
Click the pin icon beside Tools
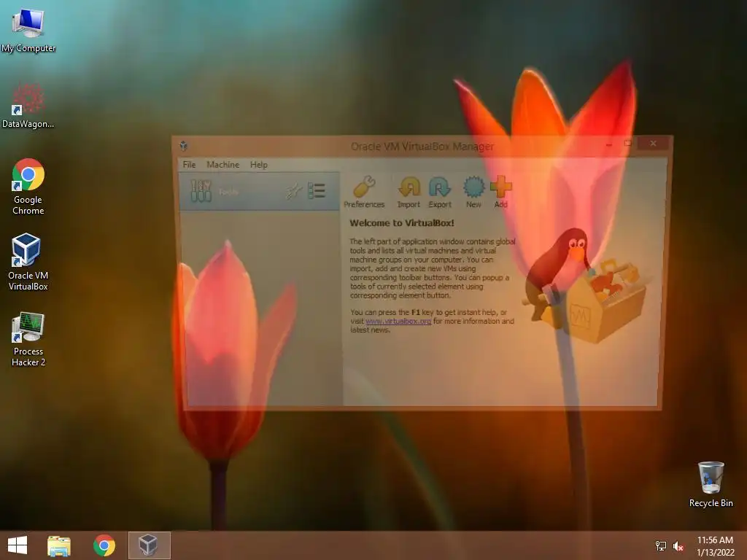pos(294,192)
